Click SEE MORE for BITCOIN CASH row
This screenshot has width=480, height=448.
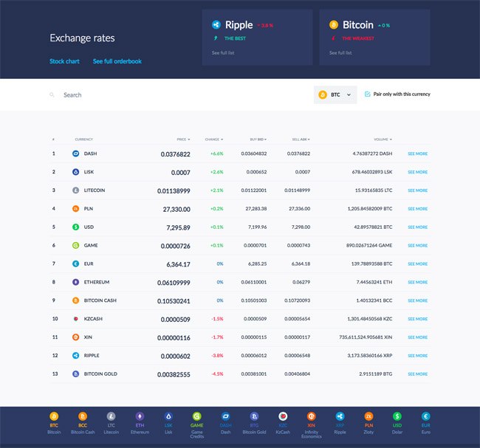click(417, 300)
